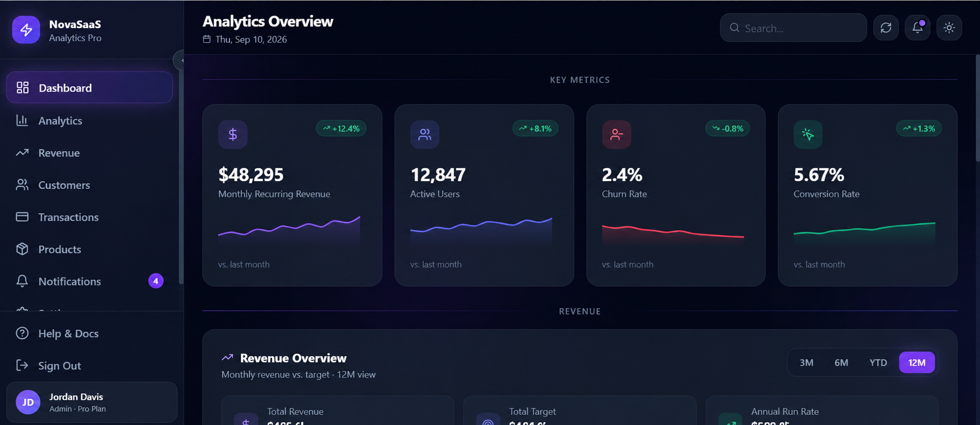Open Notifications in the sidebar
Screen dimensions: 980x425
89,281
